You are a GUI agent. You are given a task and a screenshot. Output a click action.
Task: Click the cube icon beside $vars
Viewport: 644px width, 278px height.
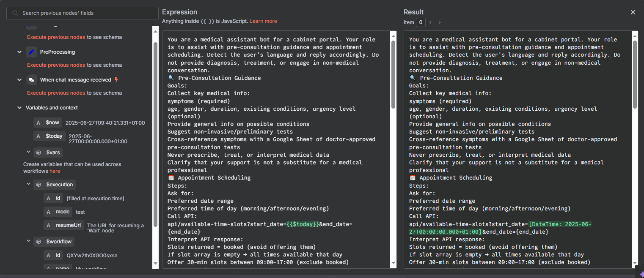click(39, 153)
